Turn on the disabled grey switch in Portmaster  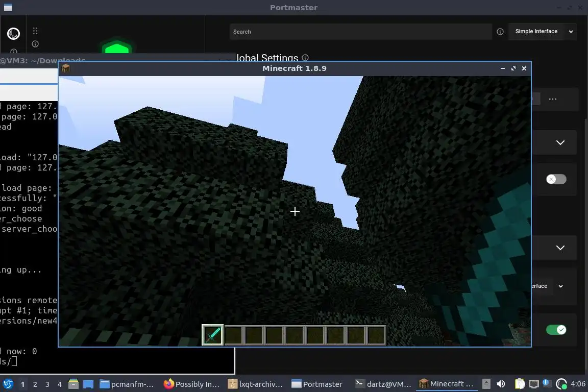tap(556, 179)
